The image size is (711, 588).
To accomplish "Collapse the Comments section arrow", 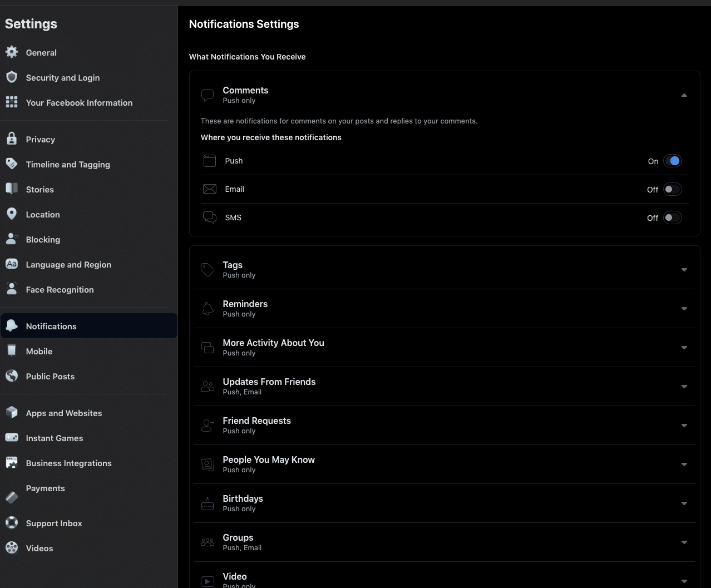I will [x=684, y=95].
